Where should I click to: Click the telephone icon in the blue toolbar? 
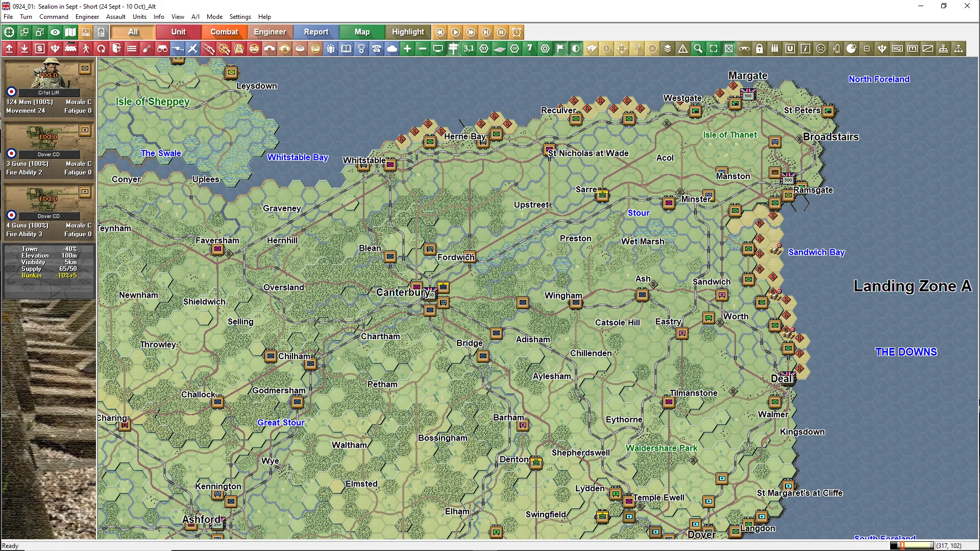click(377, 49)
